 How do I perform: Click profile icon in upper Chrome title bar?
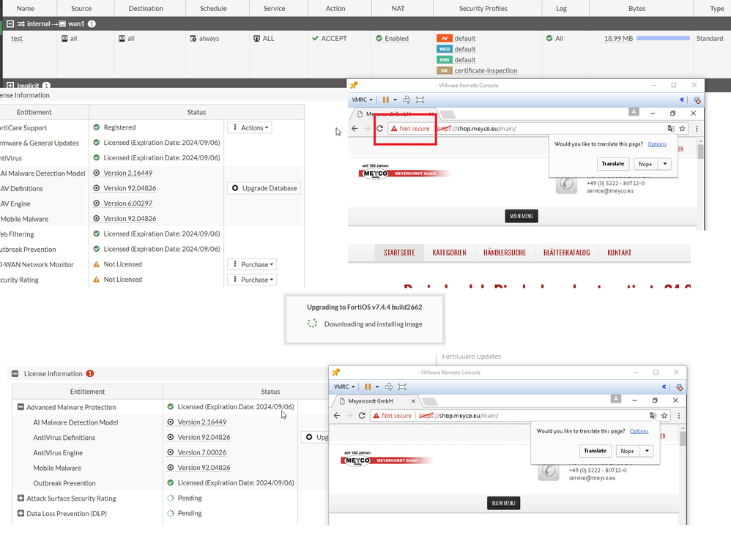(633, 112)
